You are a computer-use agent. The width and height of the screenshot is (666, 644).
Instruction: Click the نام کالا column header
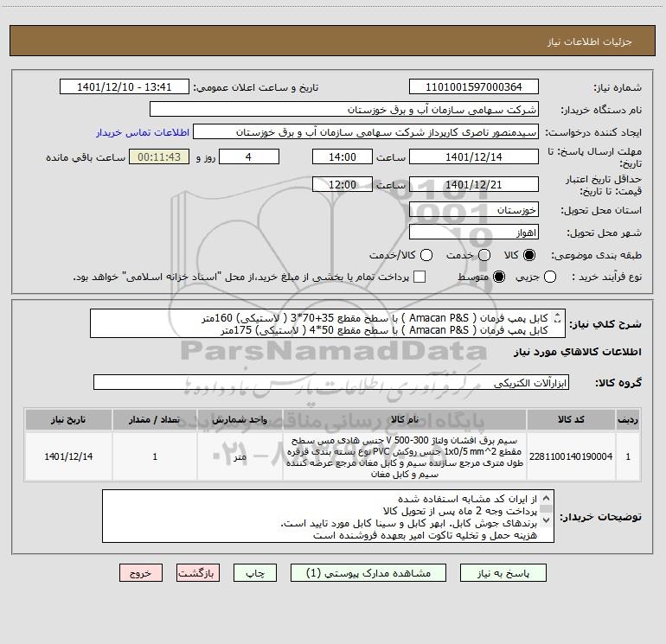[405, 420]
